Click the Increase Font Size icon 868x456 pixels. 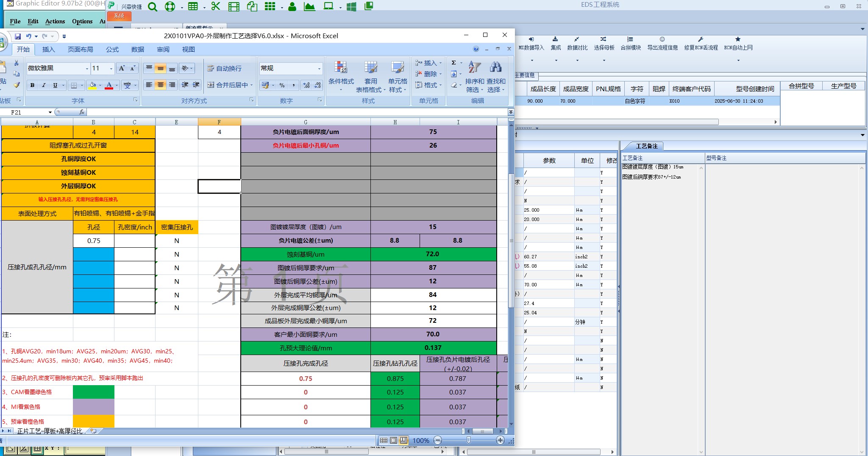click(122, 68)
